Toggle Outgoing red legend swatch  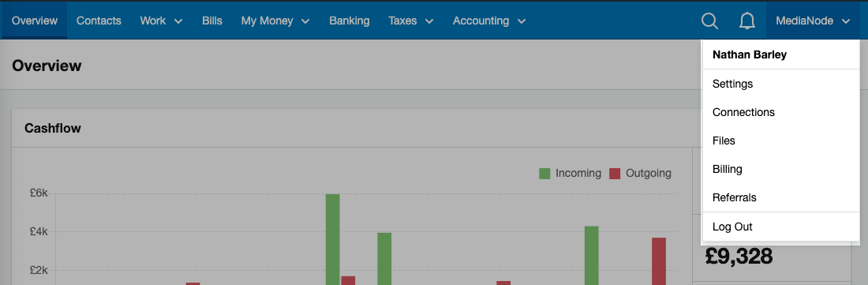pos(615,174)
